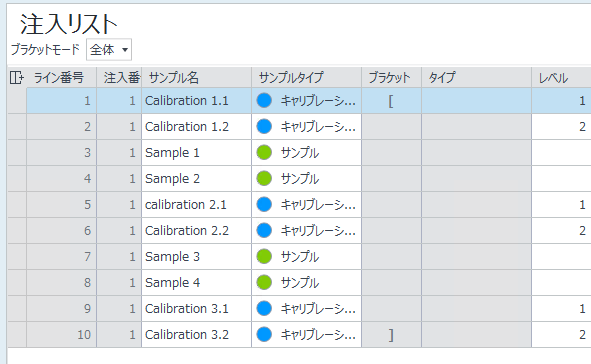Viewport: 591px width, 364px height.
Task: Click green sample icon for Sample 4
Action: pos(264,283)
